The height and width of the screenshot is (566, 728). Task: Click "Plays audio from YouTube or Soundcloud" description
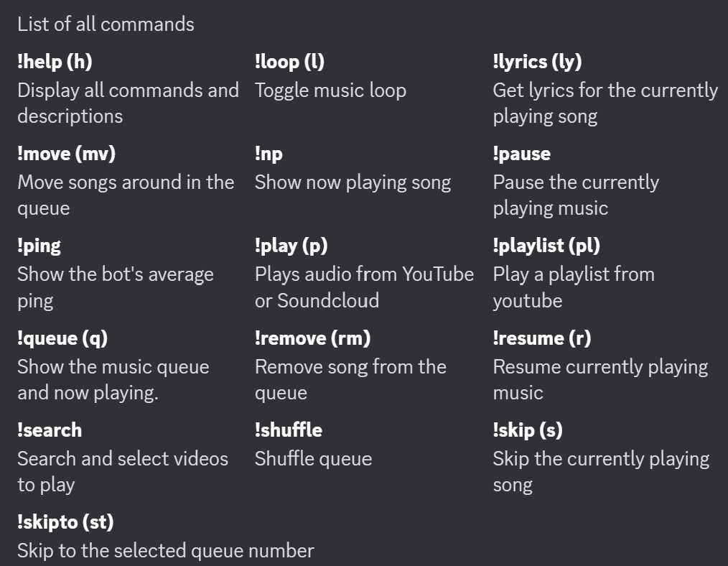[365, 287]
